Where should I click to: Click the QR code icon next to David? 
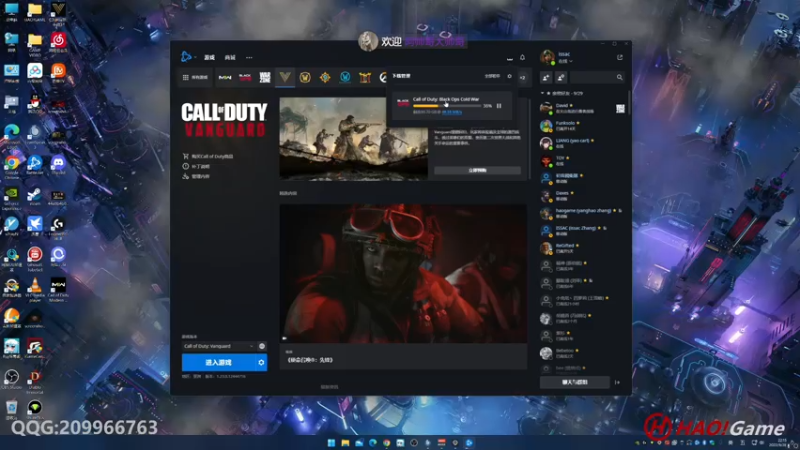pos(620,109)
